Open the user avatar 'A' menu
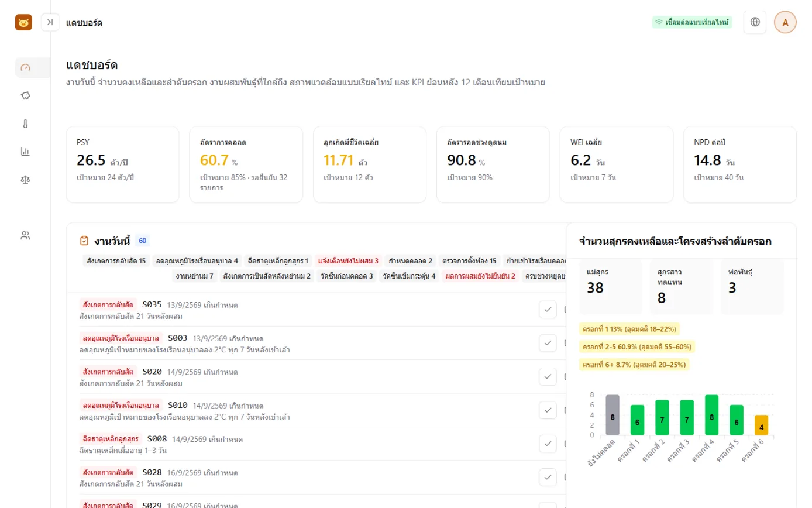The image size is (812, 508). pyautogui.click(x=785, y=22)
